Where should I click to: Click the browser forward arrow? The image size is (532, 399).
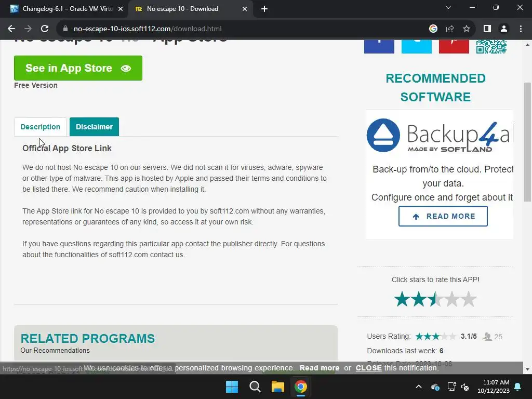(x=28, y=29)
